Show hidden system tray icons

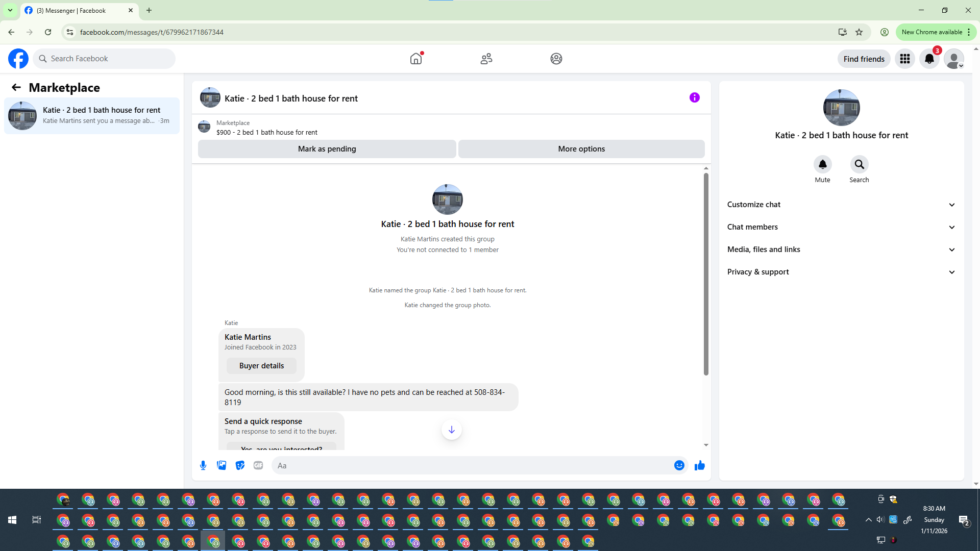tap(869, 520)
